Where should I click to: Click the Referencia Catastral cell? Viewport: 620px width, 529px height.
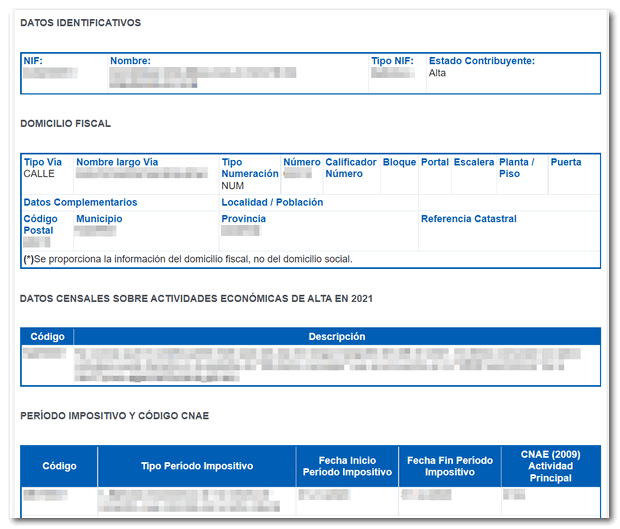coord(508,231)
